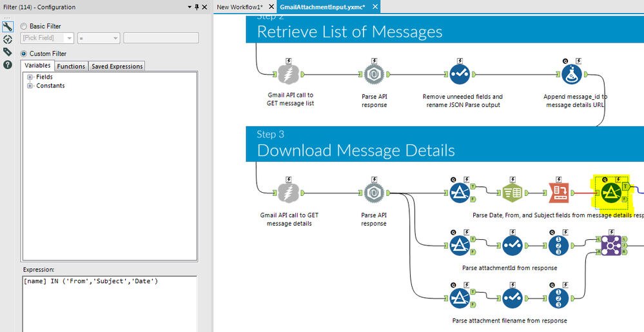This screenshot has width=644, height=332.
Task: Select the Select tool in the attachmentId row
Action: 512,246
